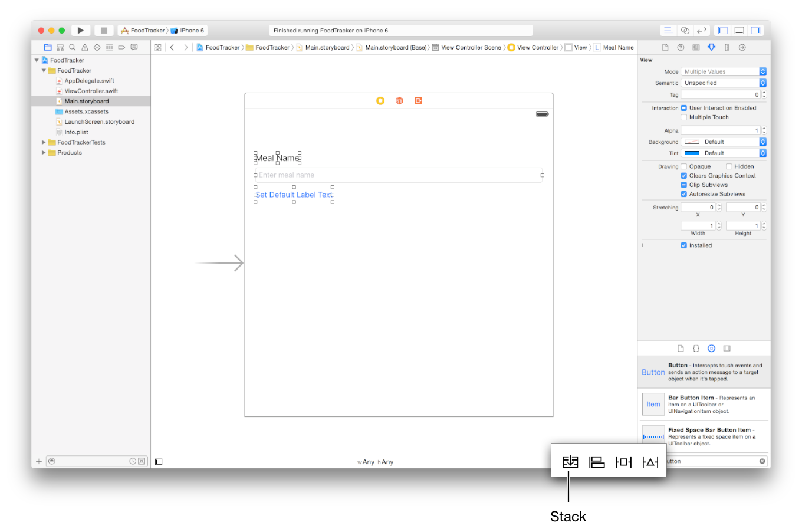Show the Debug navigator
Viewport: 802px width, 532px height.
[109, 47]
